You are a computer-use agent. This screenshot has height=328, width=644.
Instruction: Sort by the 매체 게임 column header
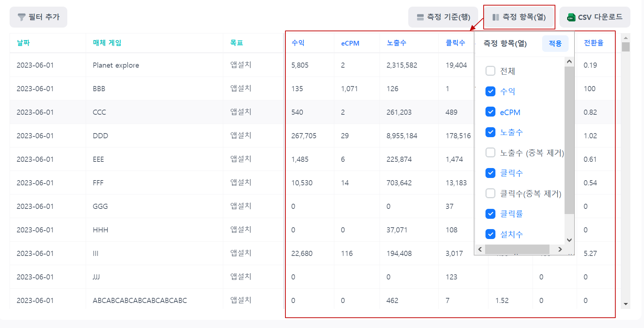pyautogui.click(x=107, y=43)
